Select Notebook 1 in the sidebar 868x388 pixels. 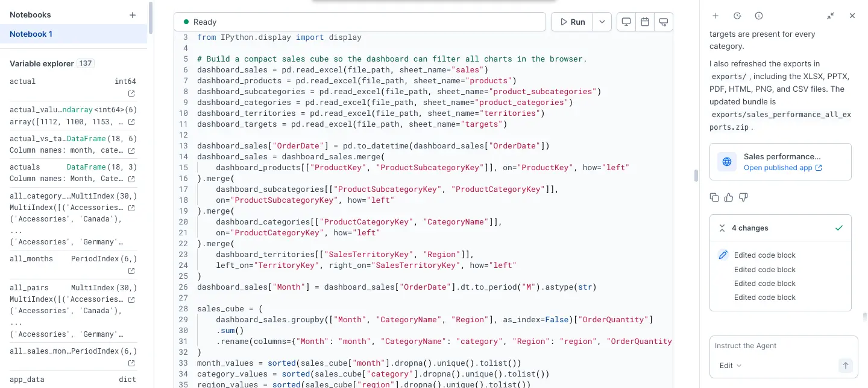(x=74, y=34)
